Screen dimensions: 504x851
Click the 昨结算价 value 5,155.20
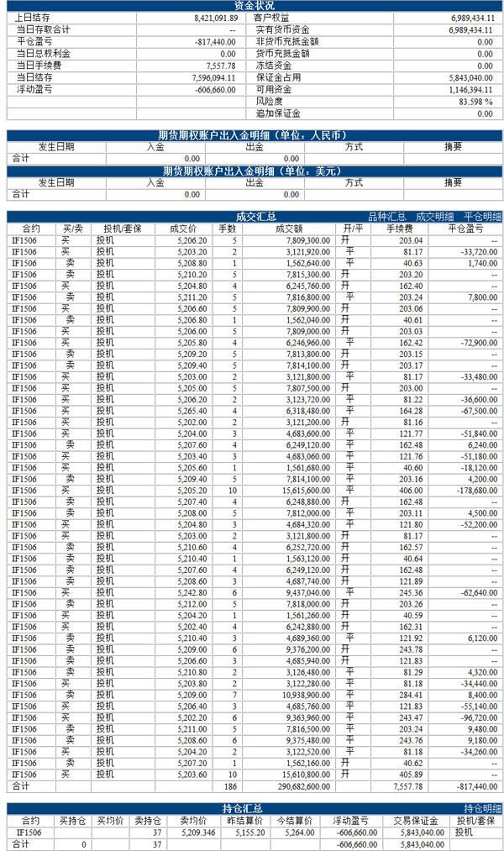point(250,833)
